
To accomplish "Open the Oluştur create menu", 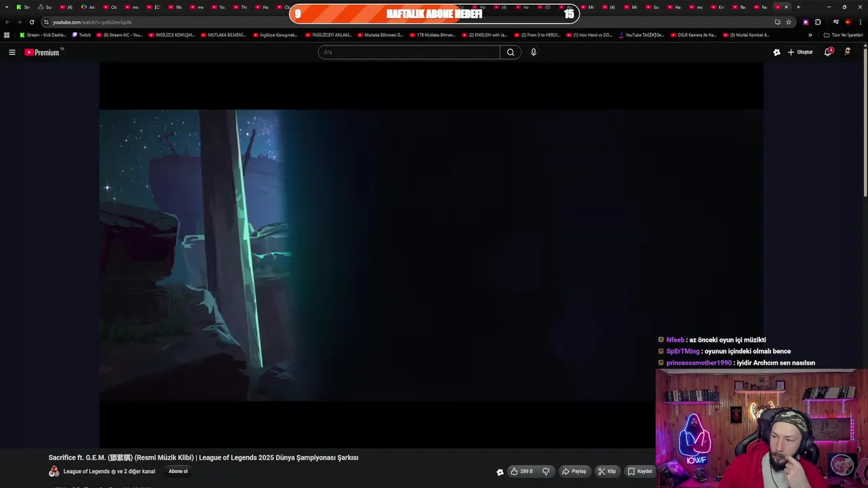I will tap(800, 52).
